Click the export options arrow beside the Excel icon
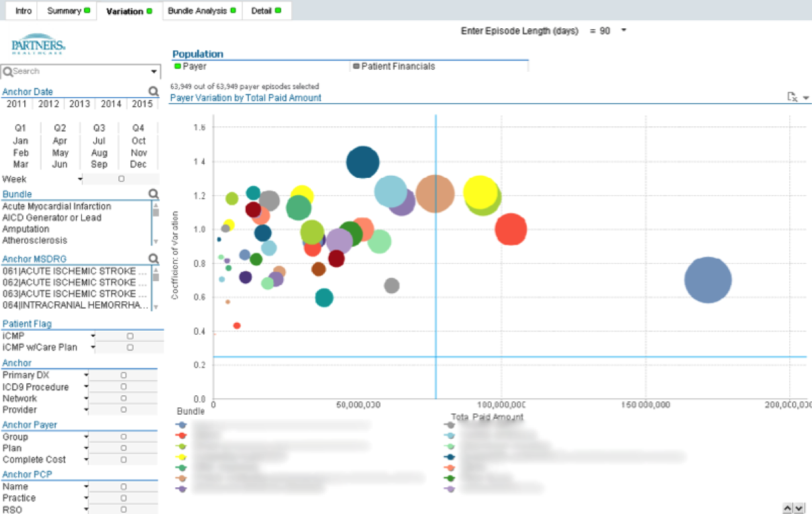Image resolution: width=812 pixels, height=514 pixels. point(807,98)
